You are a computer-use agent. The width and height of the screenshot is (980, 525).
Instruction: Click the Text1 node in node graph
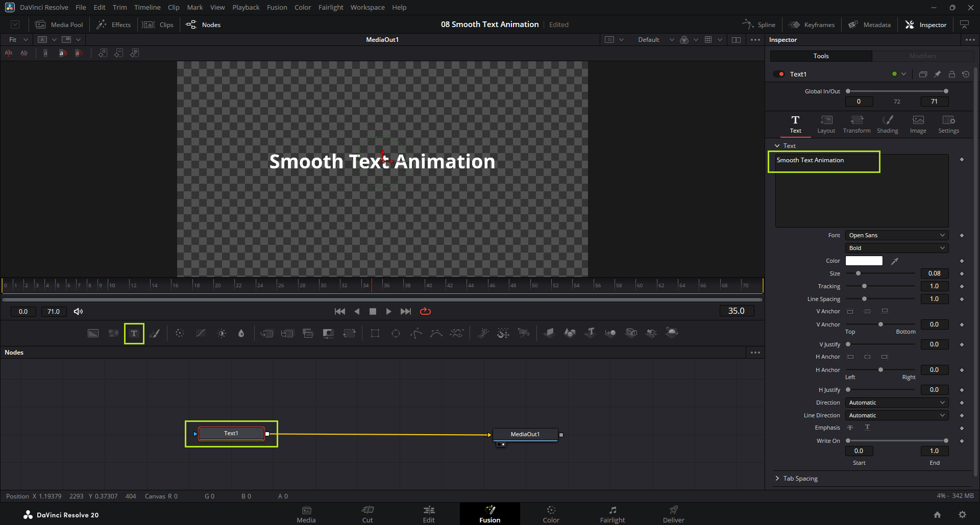pos(231,433)
